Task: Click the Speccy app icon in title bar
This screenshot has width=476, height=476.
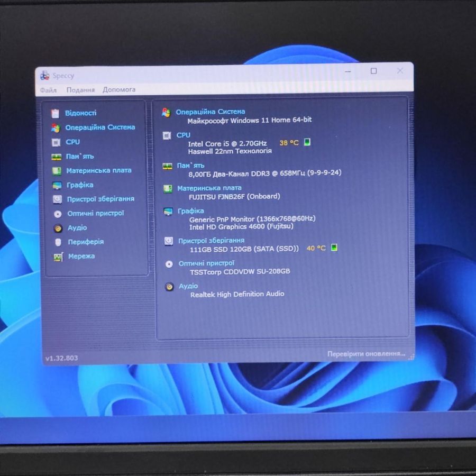Action: pyautogui.click(x=44, y=76)
